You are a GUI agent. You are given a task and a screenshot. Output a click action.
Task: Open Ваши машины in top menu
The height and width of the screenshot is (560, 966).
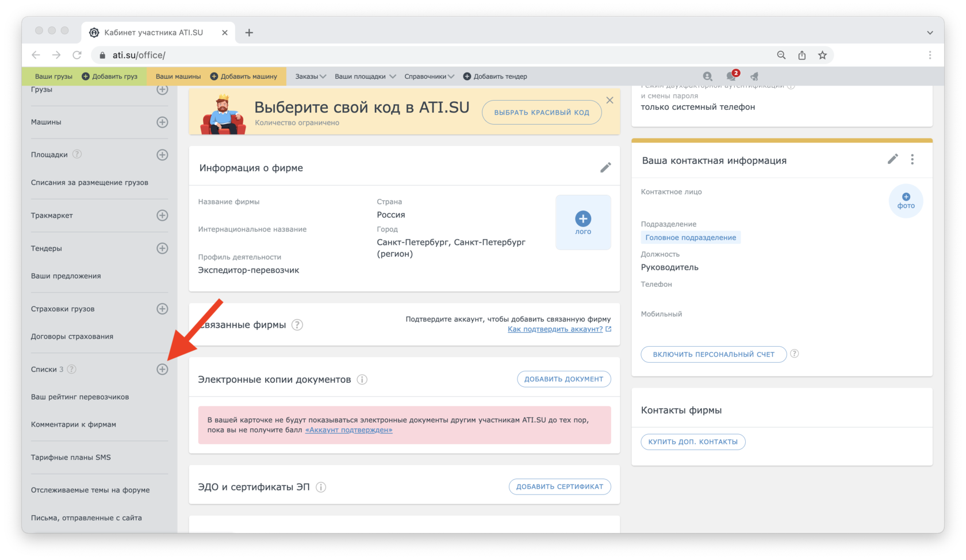[x=178, y=76]
